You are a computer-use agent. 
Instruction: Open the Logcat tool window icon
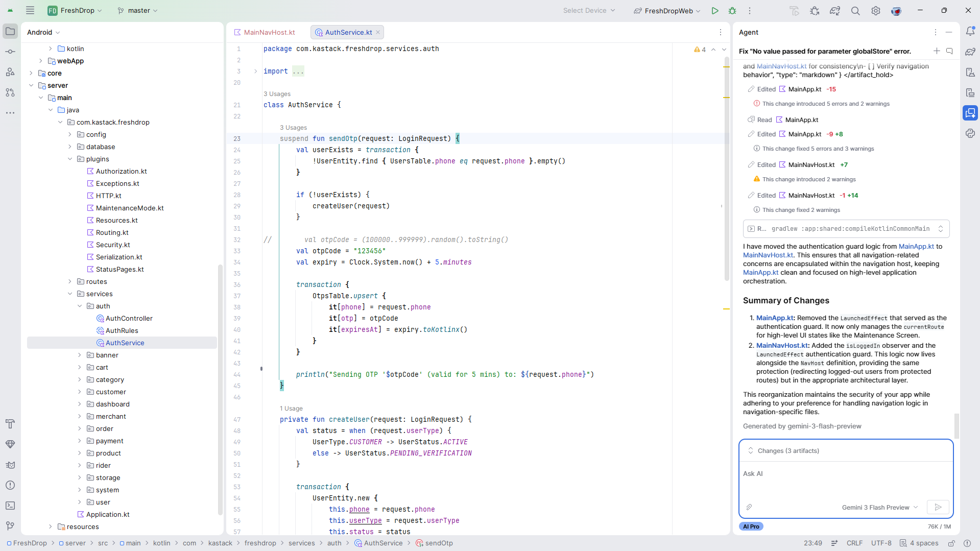click(x=10, y=465)
